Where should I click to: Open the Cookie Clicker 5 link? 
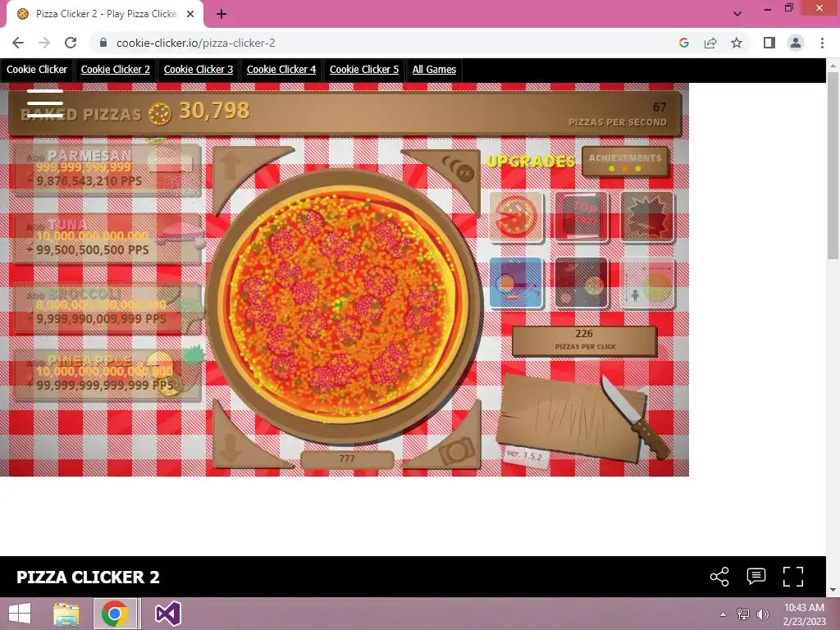[364, 70]
